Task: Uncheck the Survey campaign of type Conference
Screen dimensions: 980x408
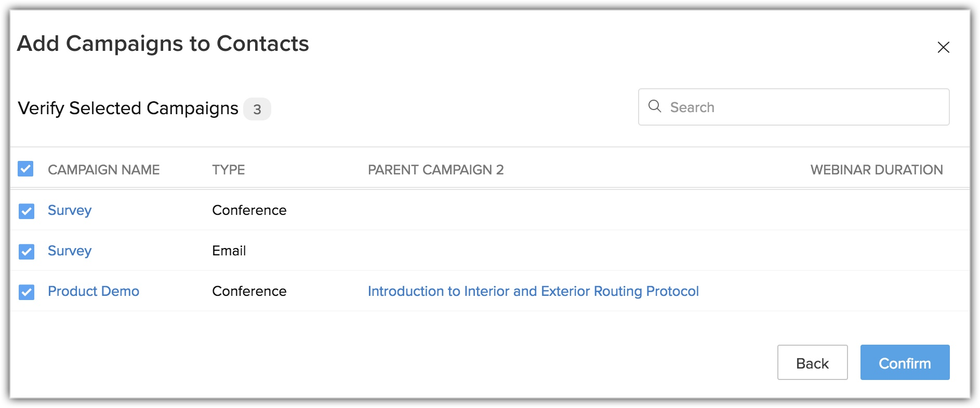Action: tap(27, 211)
